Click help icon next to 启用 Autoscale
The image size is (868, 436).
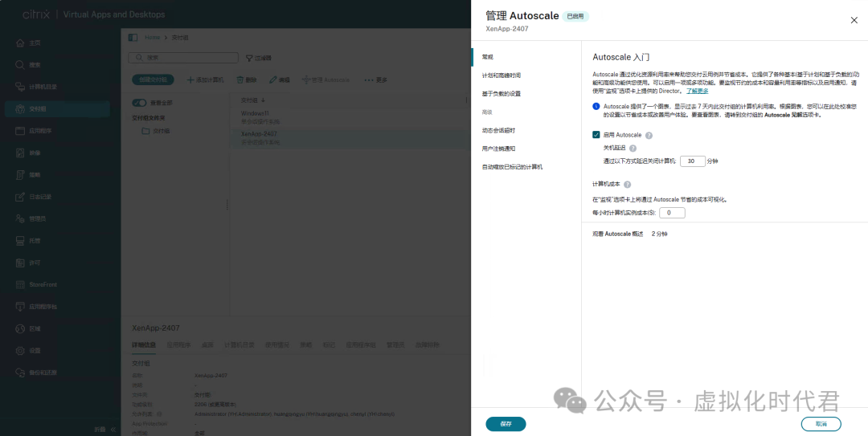tap(649, 135)
